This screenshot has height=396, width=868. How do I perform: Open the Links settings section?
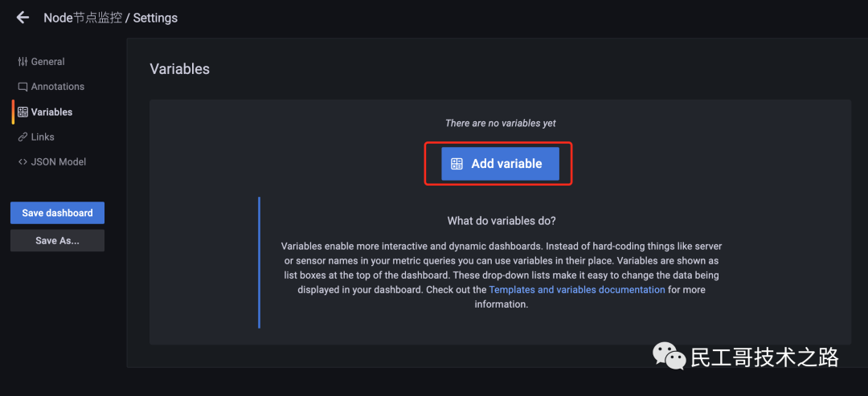(36, 137)
